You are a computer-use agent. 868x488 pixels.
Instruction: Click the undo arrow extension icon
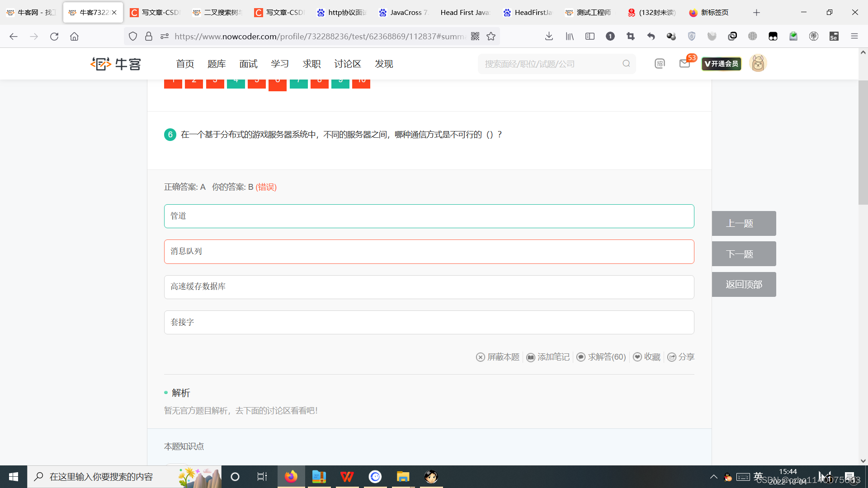click(x=651, y=36)
